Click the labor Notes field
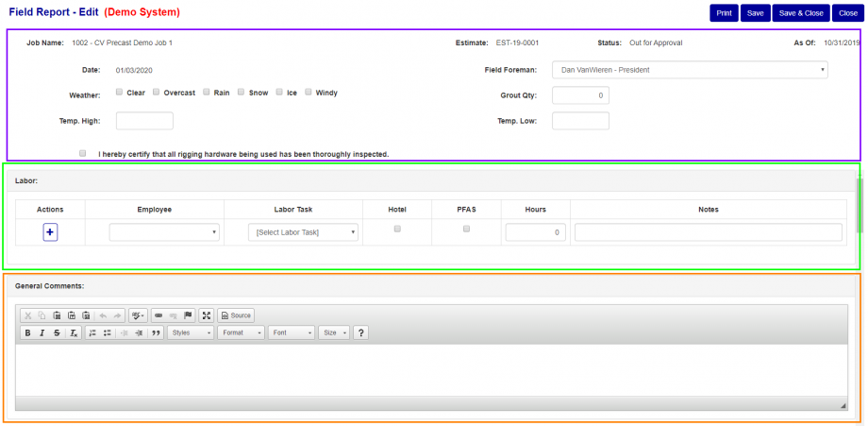 708,232
